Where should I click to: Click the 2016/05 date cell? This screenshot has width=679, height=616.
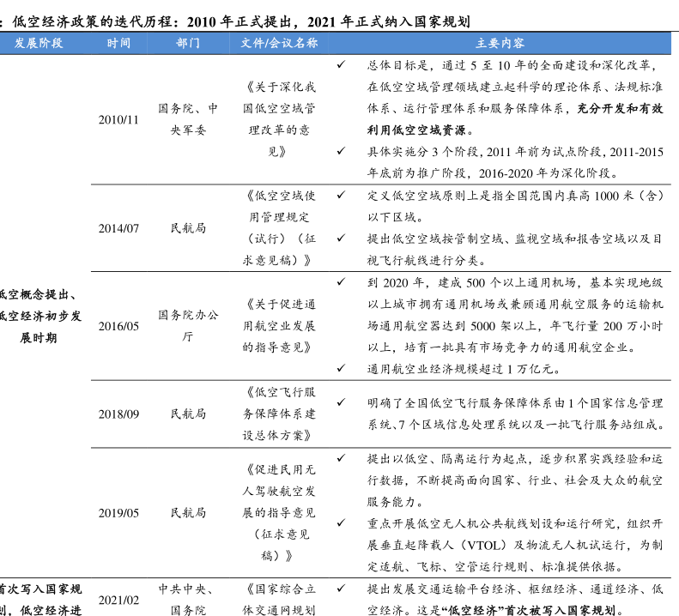tap(118, 326)
